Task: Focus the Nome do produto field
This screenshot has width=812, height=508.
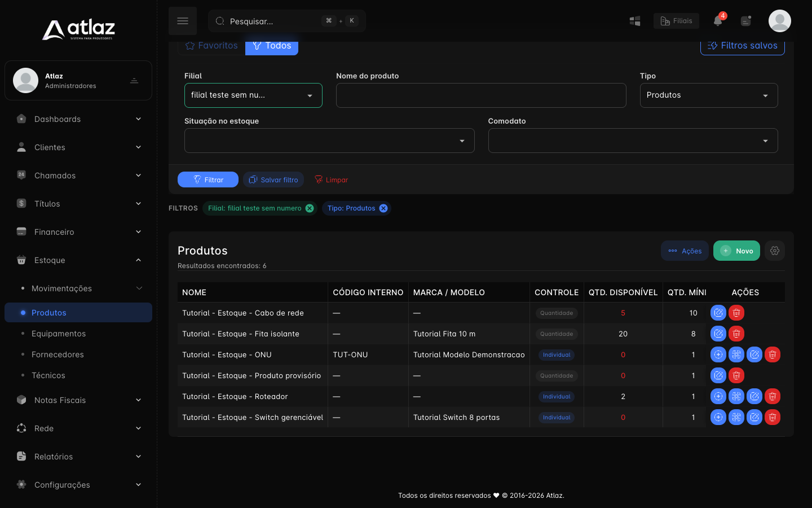Action: tap(481, 95)
